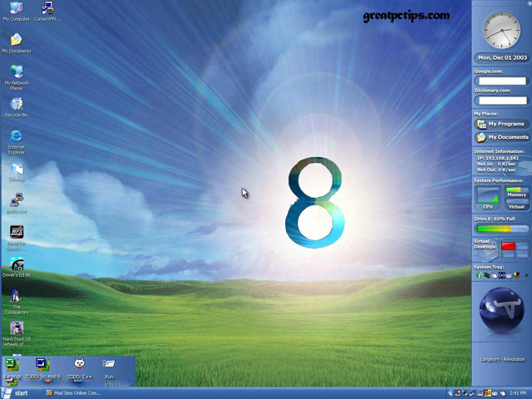Click the Start button
Image resolution: width=532 pixels, height=399 pixels.
15,392
